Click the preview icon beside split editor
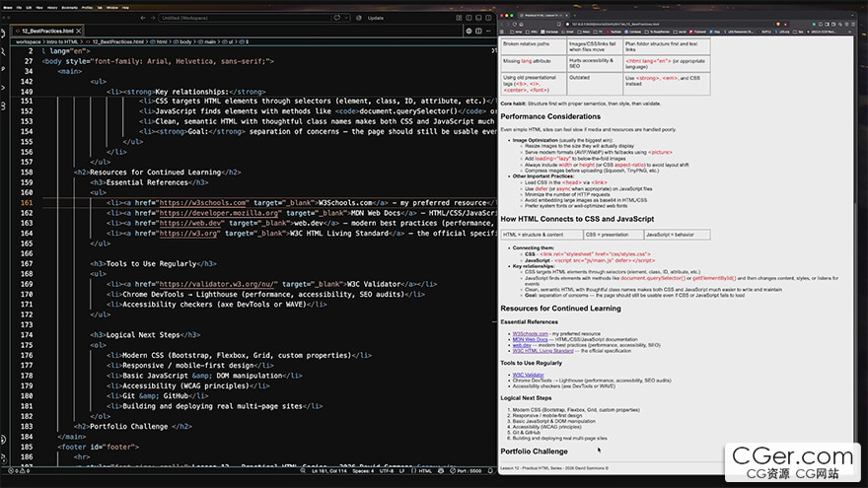 point(469,31)
